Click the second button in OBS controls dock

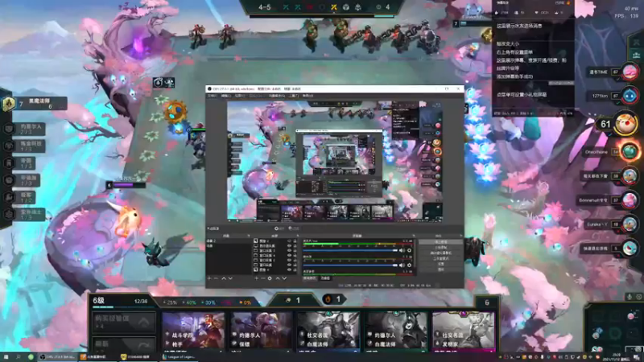pos(440,248)
